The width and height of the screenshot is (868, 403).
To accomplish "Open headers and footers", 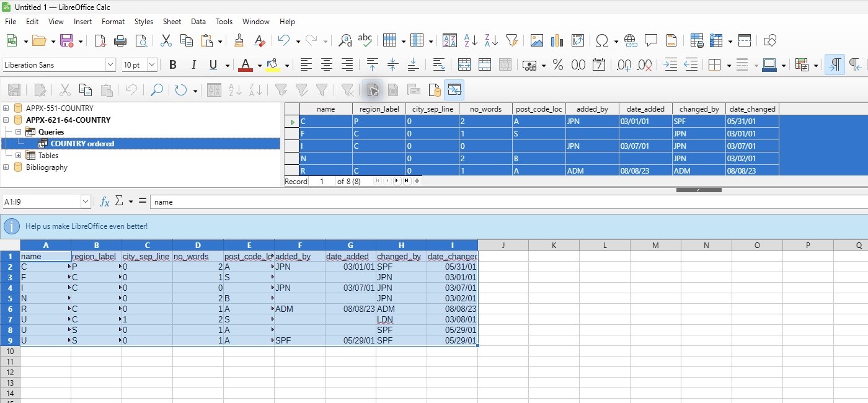I will pyautogui.click(x=671, y=40).
